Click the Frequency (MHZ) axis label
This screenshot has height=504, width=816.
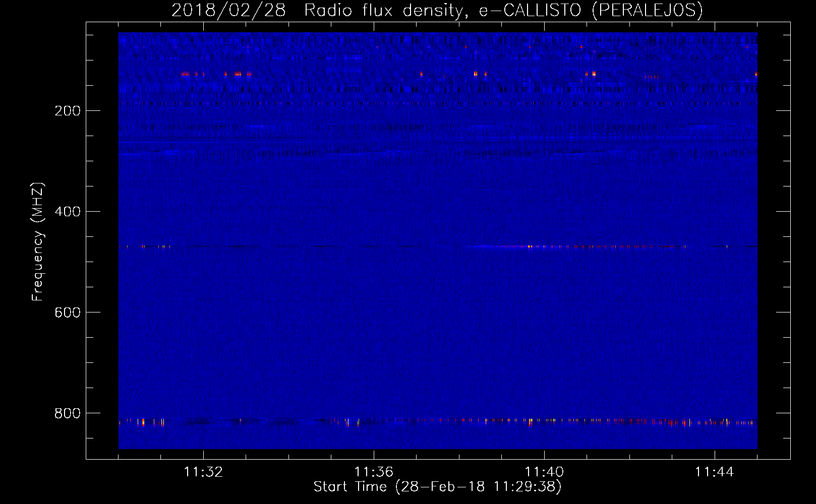coord(38,242)
